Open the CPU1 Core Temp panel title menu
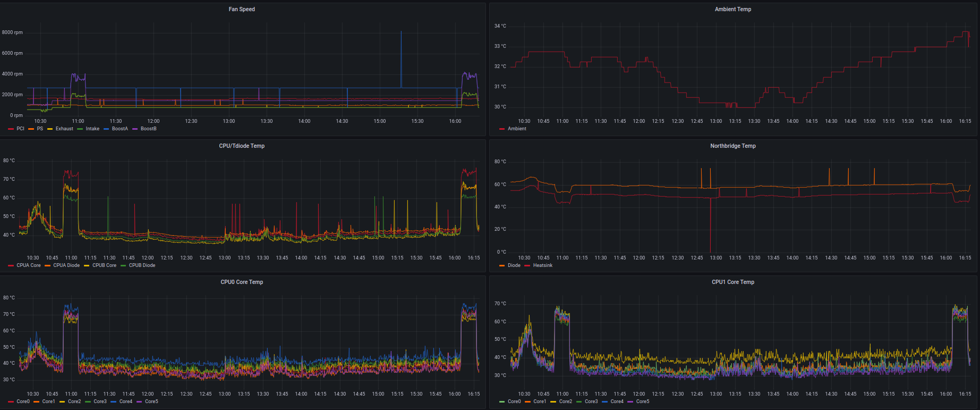The image size is (980, 410). coord(733,282)
